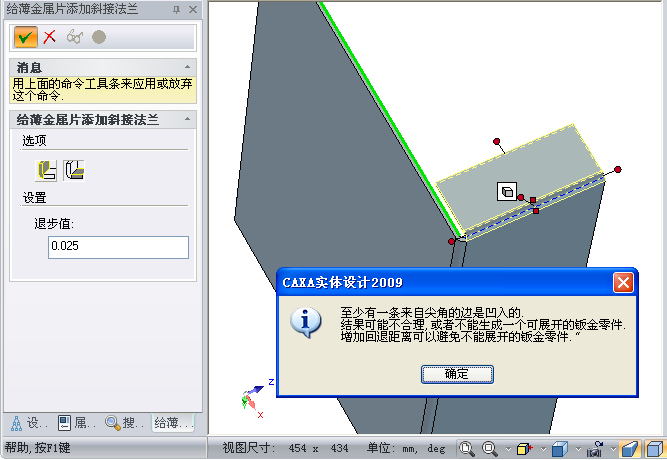Open dropdown next to yellow cube icon
Viewport: 667px width, 460px height.
[543, 449]
